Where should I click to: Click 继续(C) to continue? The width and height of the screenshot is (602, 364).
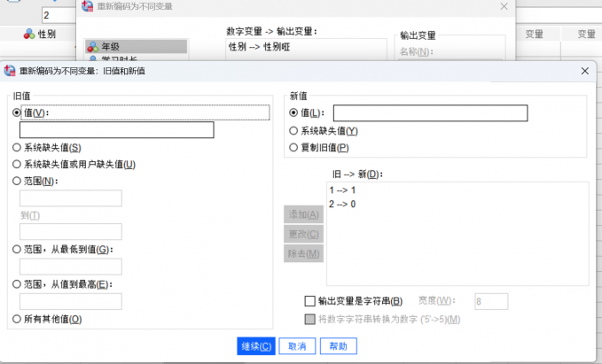(x=256, y=346)
